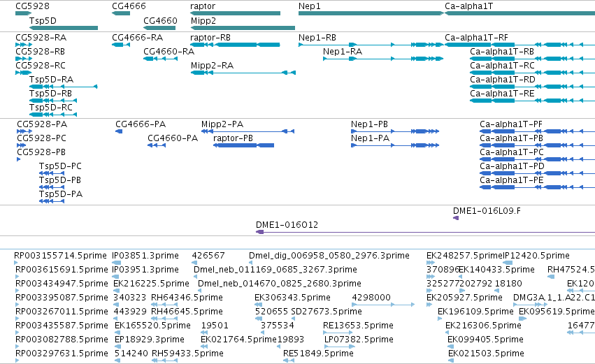Click the Ca-alpha1T-PC protein label
This screenshot has height=364, width=595.
click(x=512, y=152)
